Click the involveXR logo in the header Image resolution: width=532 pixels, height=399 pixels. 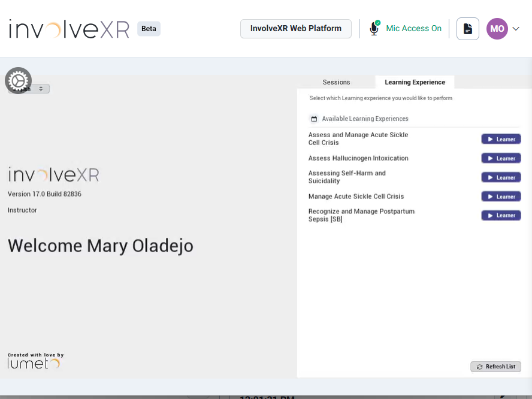(x=69, y=29)
